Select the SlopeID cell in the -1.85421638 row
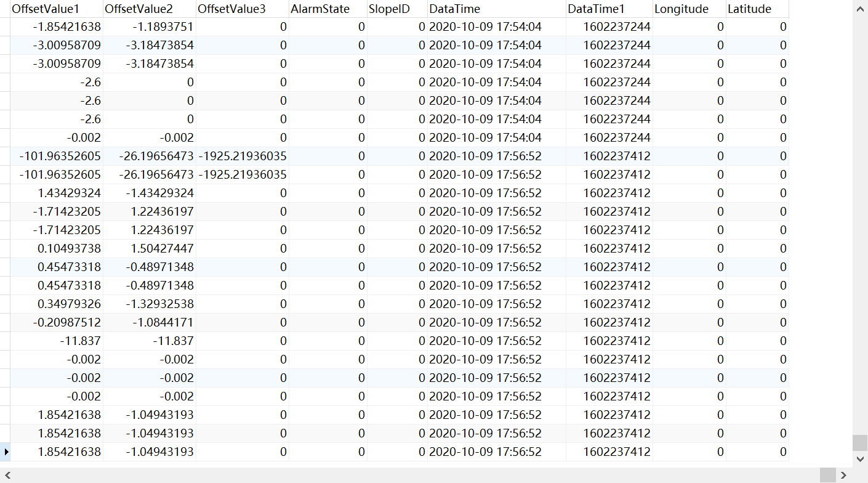868x483 pixels. click(x=397, y=27)
